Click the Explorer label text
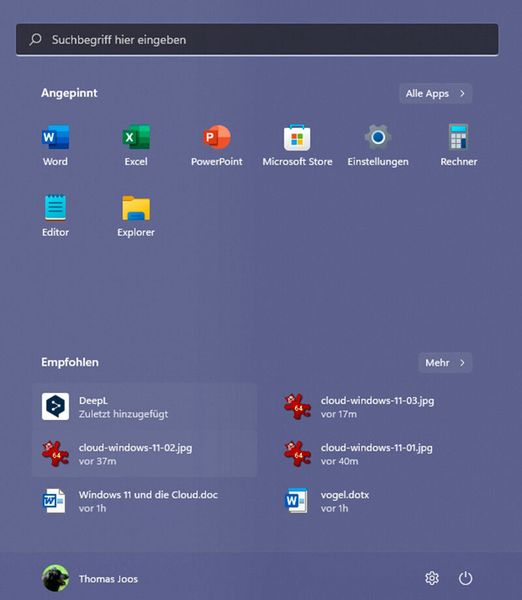 (136, 232)
